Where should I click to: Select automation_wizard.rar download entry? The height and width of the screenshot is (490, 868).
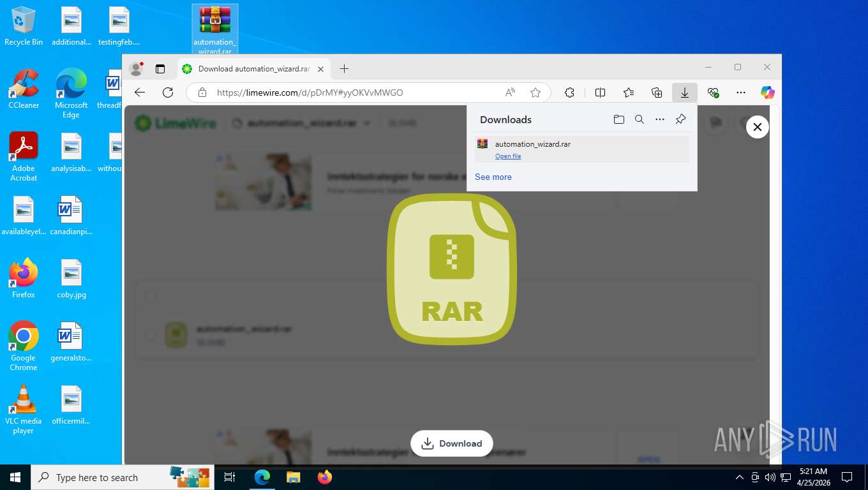click(x=582, y=149)
